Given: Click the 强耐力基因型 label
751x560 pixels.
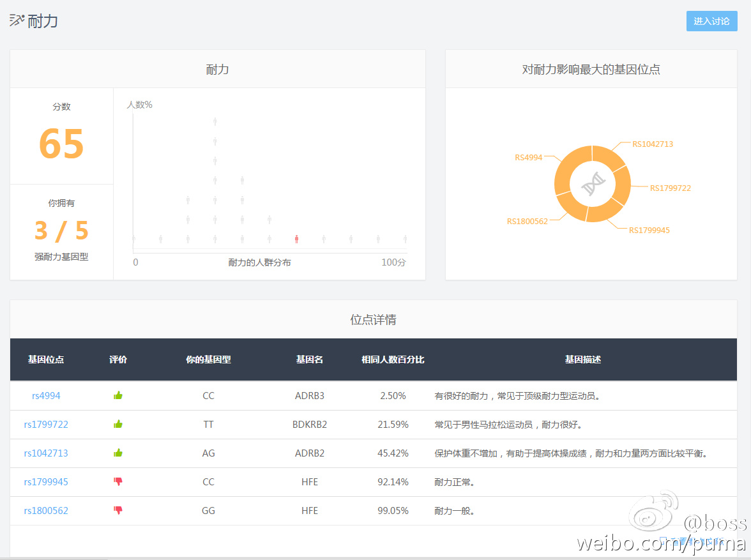Looking at the screenshot, I should [61, 257].
